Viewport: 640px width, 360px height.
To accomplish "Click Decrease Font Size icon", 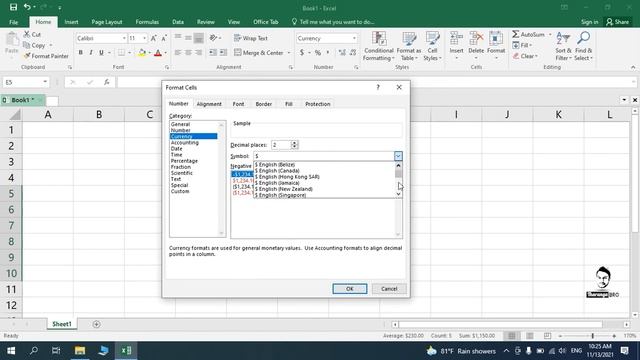I will click(x=164, y=38).
